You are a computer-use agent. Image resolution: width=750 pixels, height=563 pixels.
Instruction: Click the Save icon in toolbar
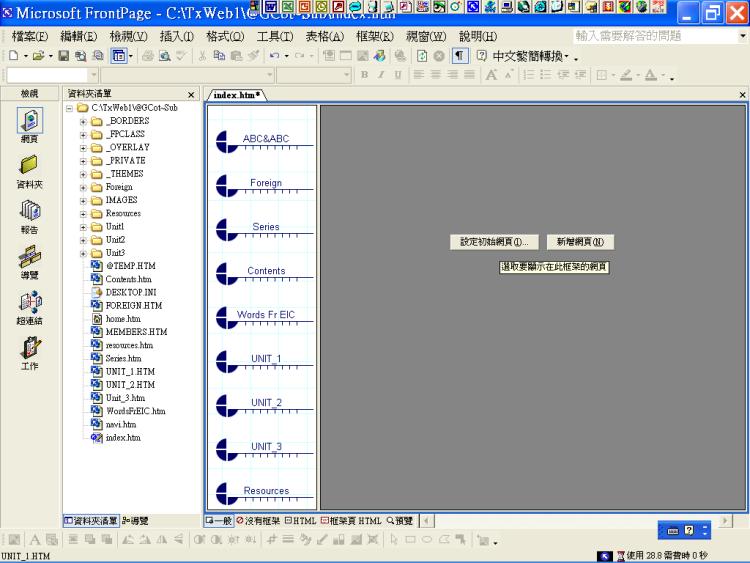64,56
